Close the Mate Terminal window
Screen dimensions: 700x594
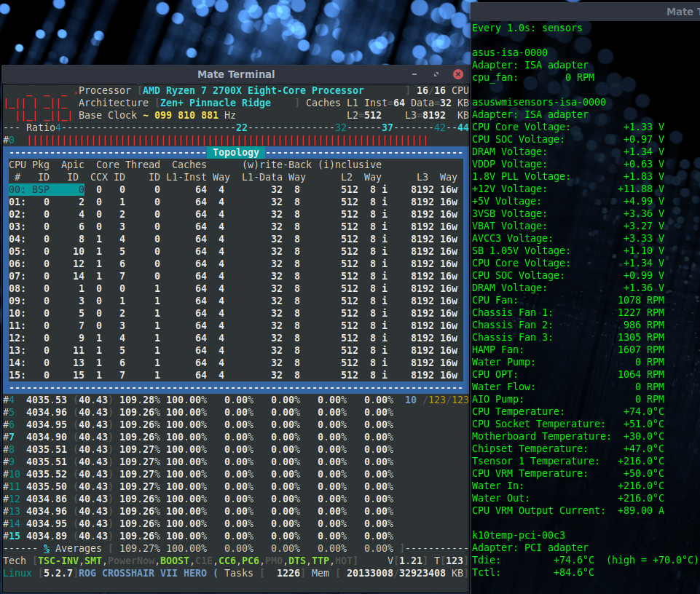[457, 74]
